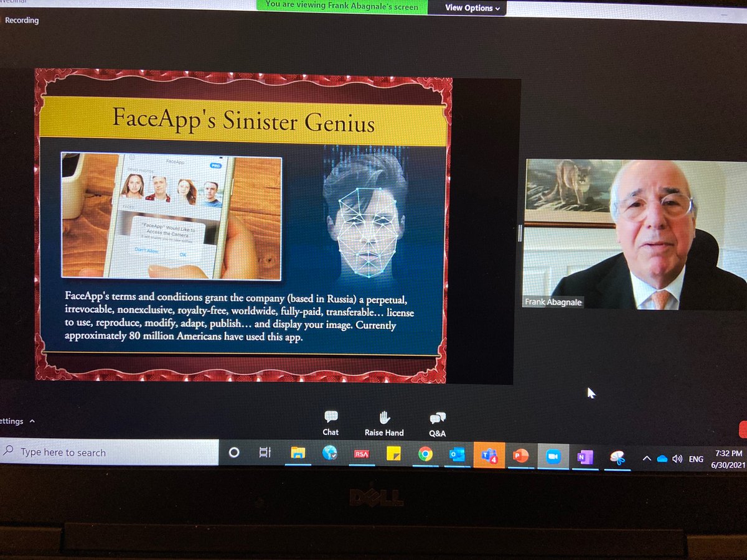747x560 pixels.
Task: Click the 'FaceApp's Sinister Genius' slide title
Action: point(243,120)
